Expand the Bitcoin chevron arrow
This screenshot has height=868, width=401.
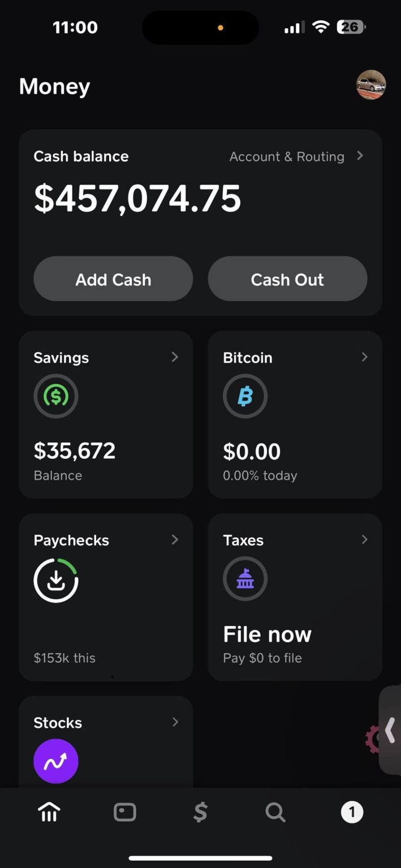[364, 357]
